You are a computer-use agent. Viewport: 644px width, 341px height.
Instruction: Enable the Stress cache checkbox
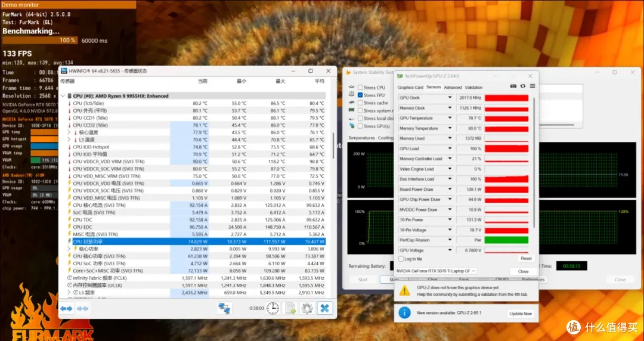[x=360, y=103]
